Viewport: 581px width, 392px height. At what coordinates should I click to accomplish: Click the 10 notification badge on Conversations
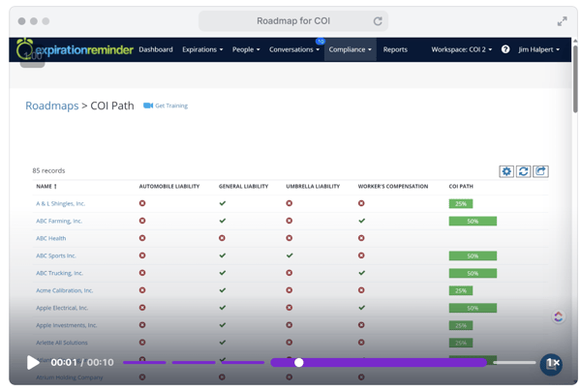(x=321, y=41)
